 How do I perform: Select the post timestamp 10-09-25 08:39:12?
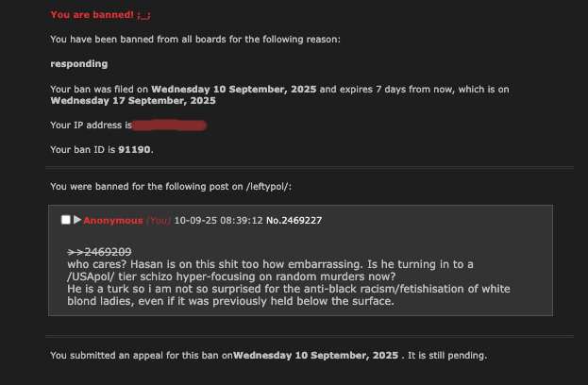tap(219, 221)
